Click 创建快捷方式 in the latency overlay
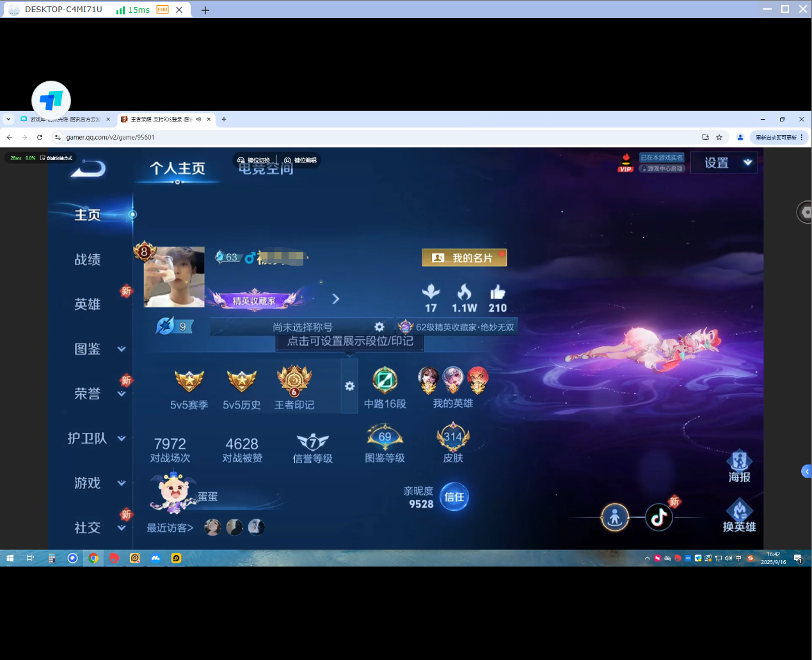 pyautogui.click(x=56, y=158)
